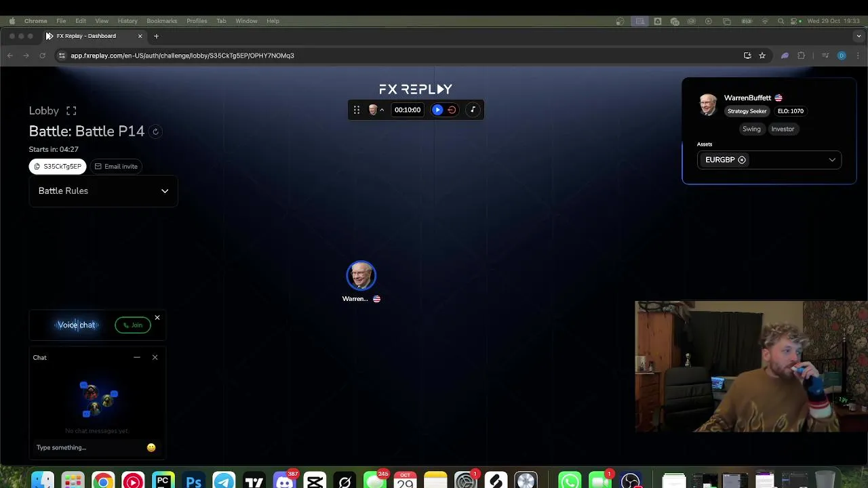
Task: Open Launchpad from the dock
Action: point(73,481)
